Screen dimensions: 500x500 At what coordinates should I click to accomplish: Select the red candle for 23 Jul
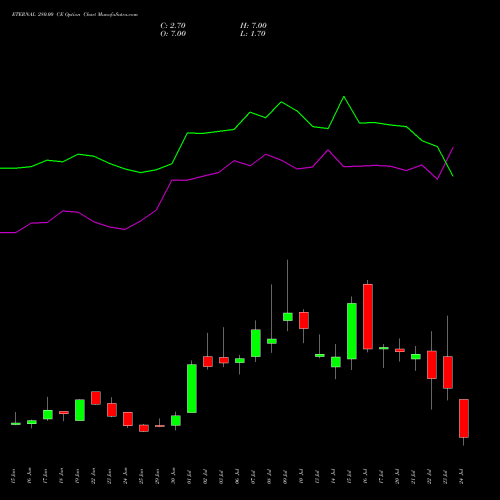[x=448, y=372]
